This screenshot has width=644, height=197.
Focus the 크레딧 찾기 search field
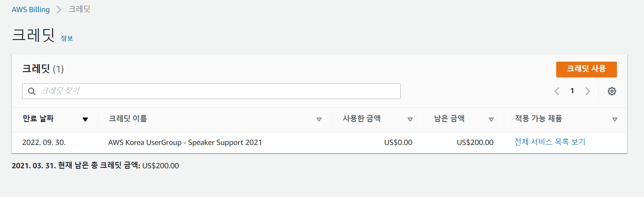click(211, 91)
